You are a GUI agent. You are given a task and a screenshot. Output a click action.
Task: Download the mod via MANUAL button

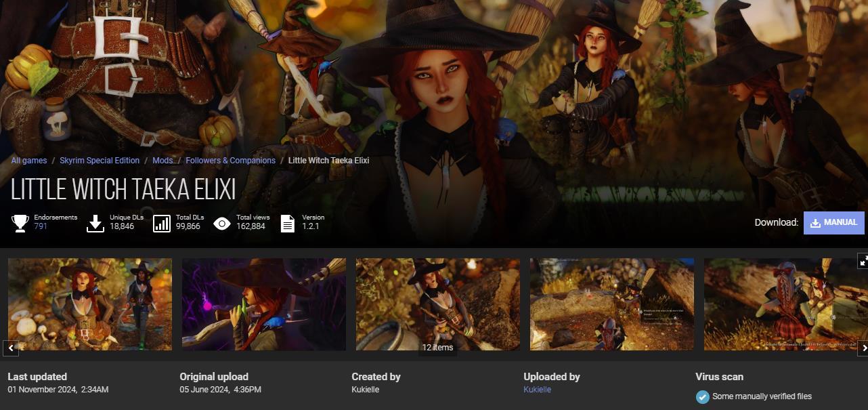point(834,222)
